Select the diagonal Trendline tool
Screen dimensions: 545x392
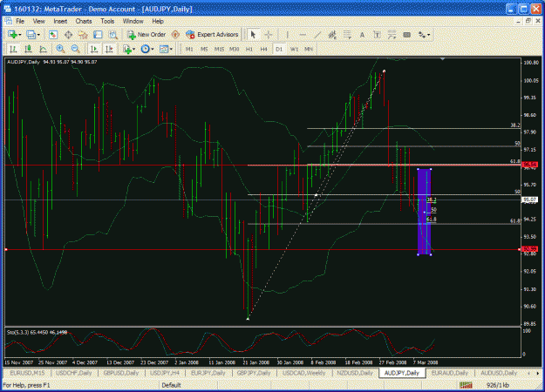point(317,35)
